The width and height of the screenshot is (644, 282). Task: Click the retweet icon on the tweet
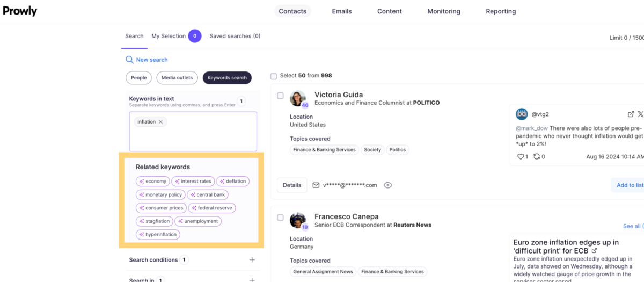[536, 157]
